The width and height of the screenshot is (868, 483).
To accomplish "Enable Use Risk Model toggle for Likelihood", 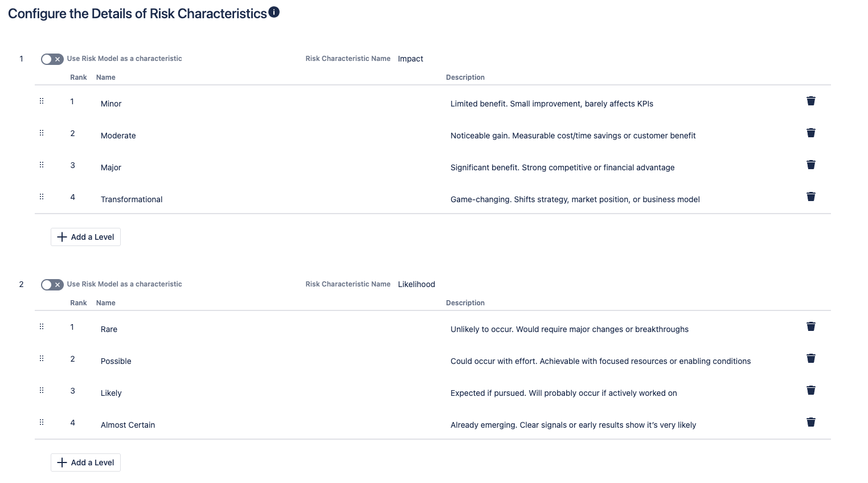I will coord(52,285).
